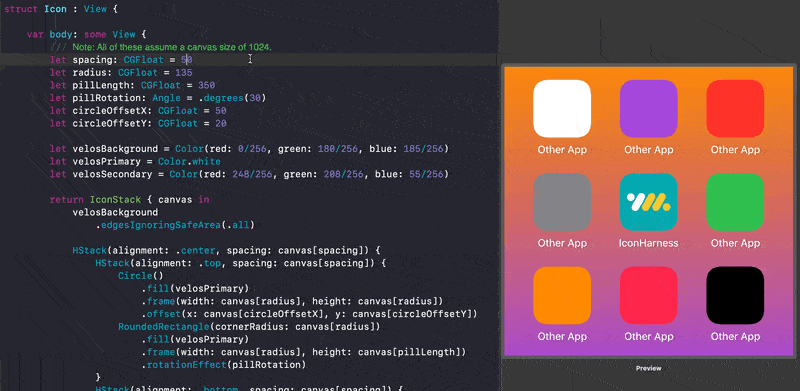Screen dimensions: 800x391
Task: Tap the pink Other App icon
Action: (x=648, y=295)
